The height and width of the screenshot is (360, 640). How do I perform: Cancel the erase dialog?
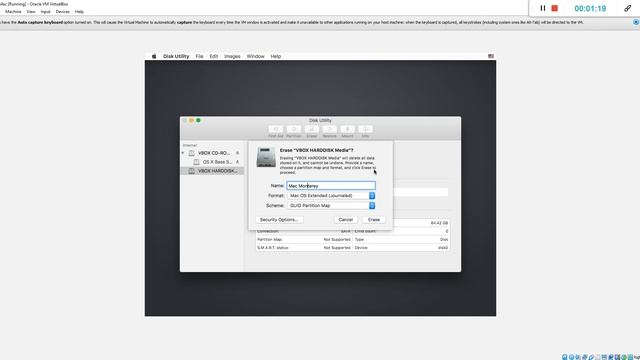pos(345,220)
